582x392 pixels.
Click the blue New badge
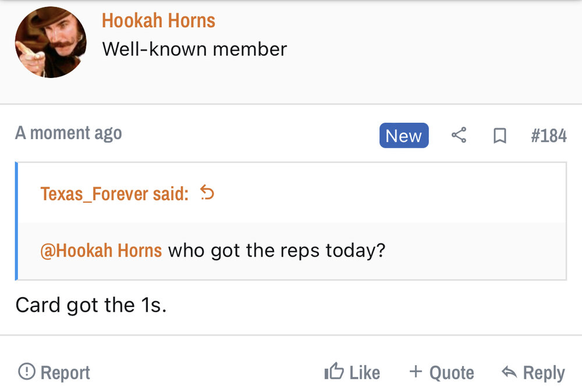403,136
